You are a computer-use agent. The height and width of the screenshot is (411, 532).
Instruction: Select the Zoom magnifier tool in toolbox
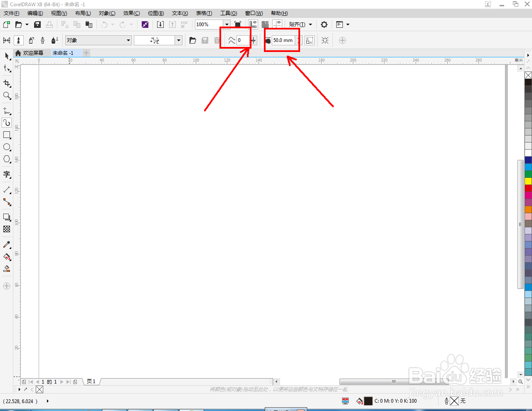point(7,96)
